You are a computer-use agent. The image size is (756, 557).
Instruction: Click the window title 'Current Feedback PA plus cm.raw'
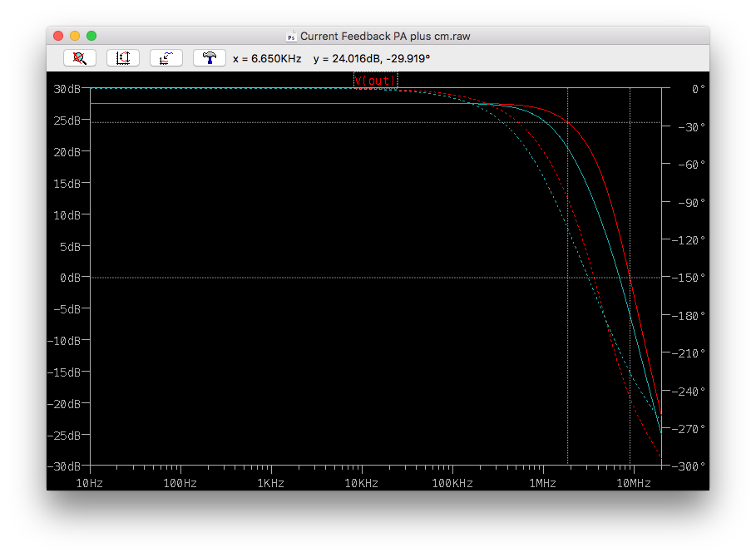coord(385,36)
